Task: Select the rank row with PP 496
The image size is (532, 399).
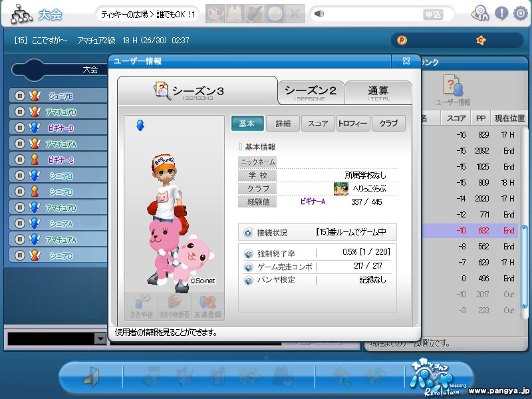Action: 469,279
